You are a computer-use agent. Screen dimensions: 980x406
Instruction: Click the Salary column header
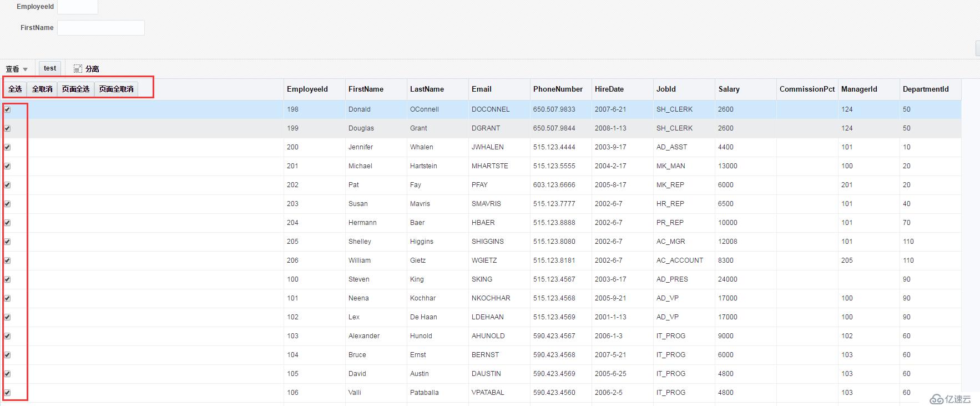[745, 89]
